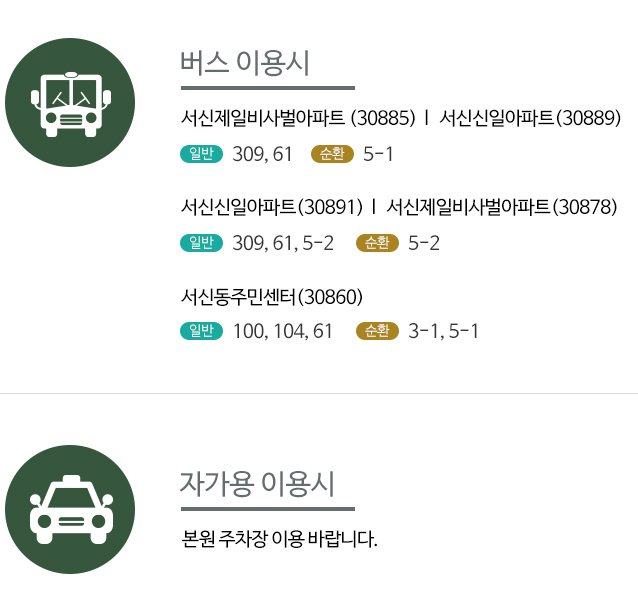Click bus stop 서신제일비사벌아파트 (30885)
Viewport: 638px width, 606px height.
(x=298, y=118)
